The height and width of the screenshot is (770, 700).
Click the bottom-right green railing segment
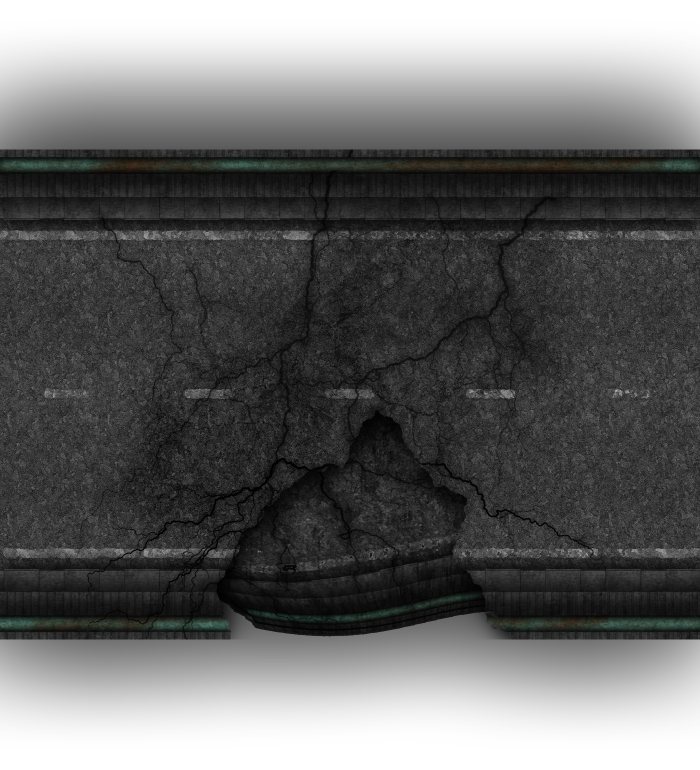(600, 623)
